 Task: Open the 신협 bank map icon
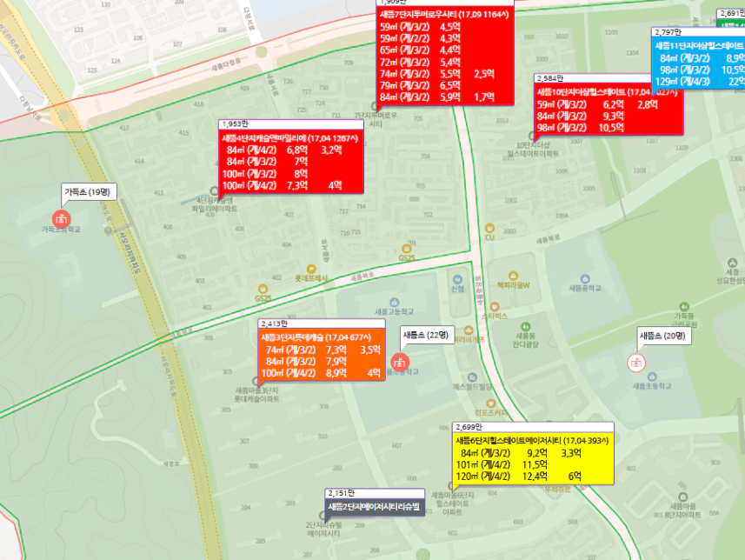pyautogui.click(x=457, y=278)
